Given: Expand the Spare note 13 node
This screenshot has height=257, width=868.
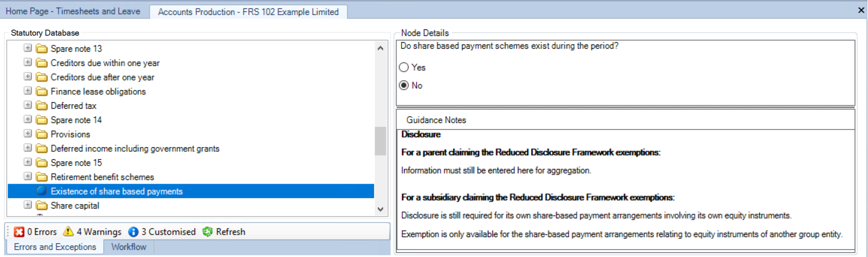Looking at the screenshot, I should click(x=28, y=49).
